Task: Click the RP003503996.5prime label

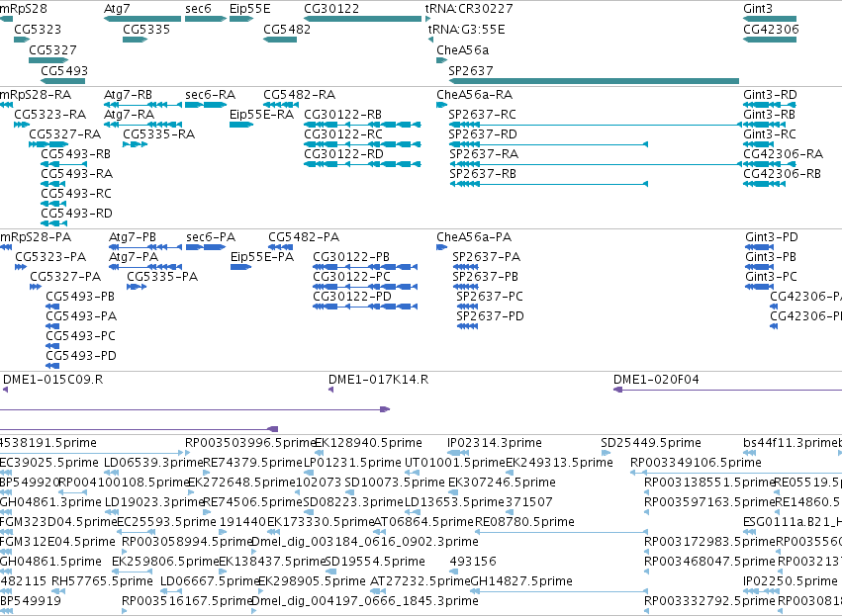Action: (x=250, y=443)
